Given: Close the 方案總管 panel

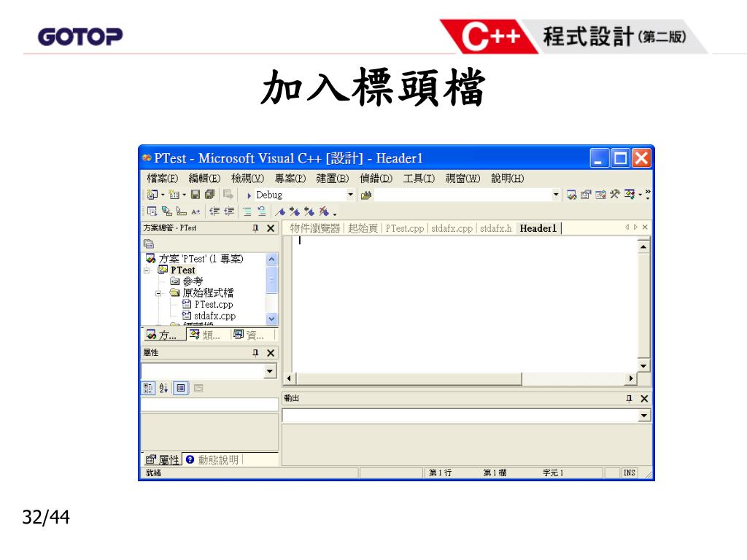Looking at the screenshot, I should pyautogui.click(x=271, y=228).
